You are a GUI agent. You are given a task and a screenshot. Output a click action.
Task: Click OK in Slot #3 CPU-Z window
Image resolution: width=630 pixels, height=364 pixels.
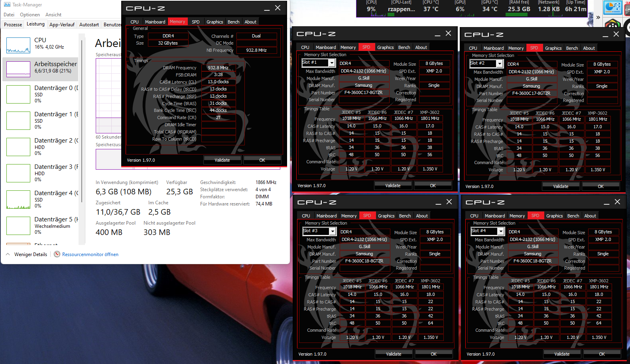point(433,354)
